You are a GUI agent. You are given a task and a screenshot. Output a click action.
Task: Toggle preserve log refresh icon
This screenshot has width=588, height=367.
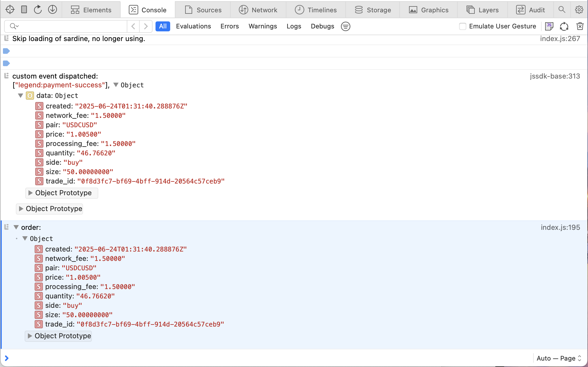point(564,26)
